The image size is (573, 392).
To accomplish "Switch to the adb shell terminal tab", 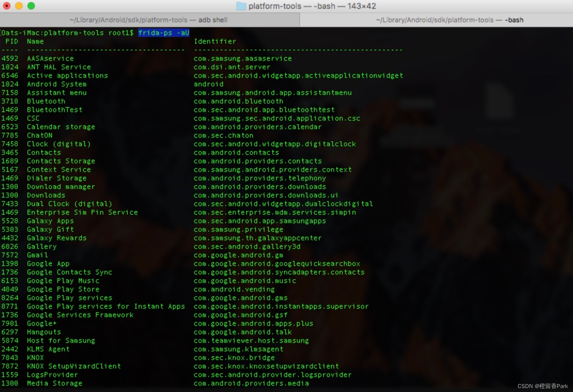I will (x=149, y=20).
